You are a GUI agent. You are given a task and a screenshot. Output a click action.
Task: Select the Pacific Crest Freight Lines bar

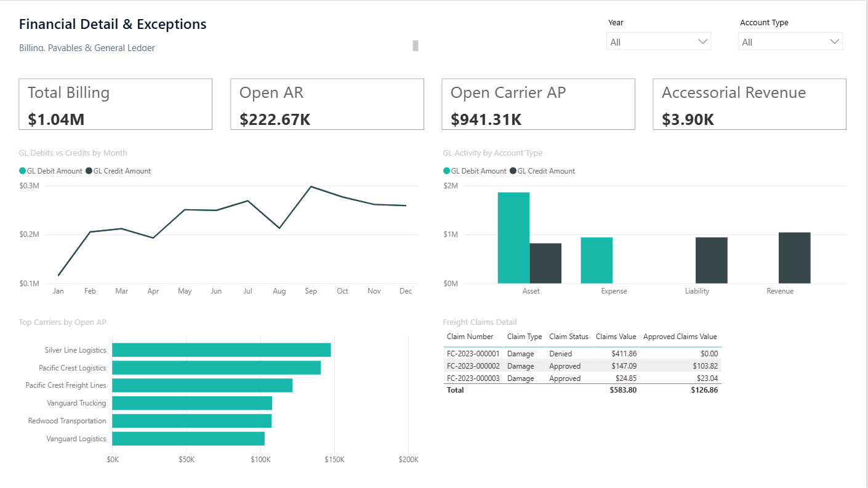coord(202,385)
